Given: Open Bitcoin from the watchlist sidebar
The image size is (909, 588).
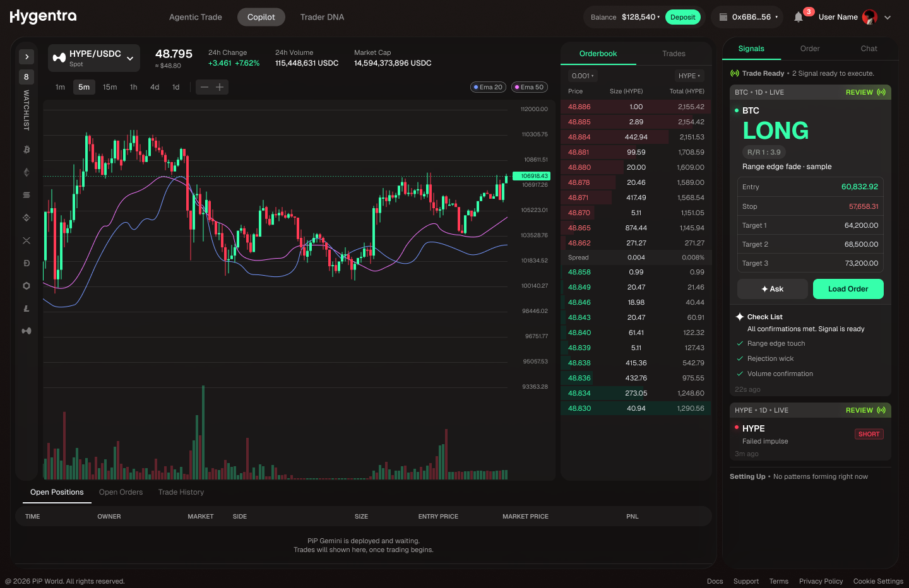Looking at the screenshot, I should pos(27,150).
